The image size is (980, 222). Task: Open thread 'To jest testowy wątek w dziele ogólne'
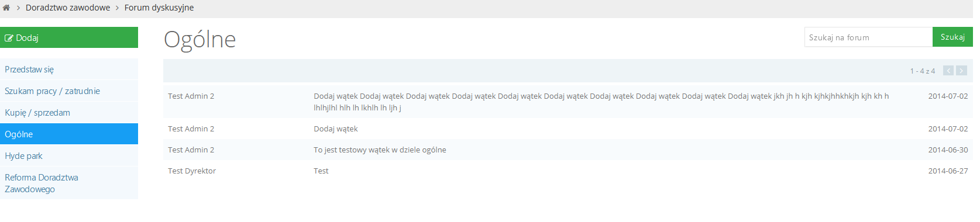coord(380,150)
